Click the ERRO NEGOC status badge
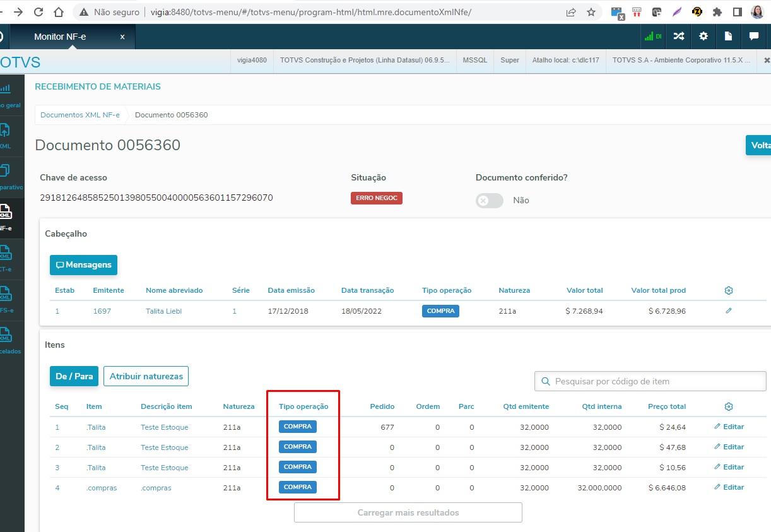The image size is (771, 532). coord(376,198)
